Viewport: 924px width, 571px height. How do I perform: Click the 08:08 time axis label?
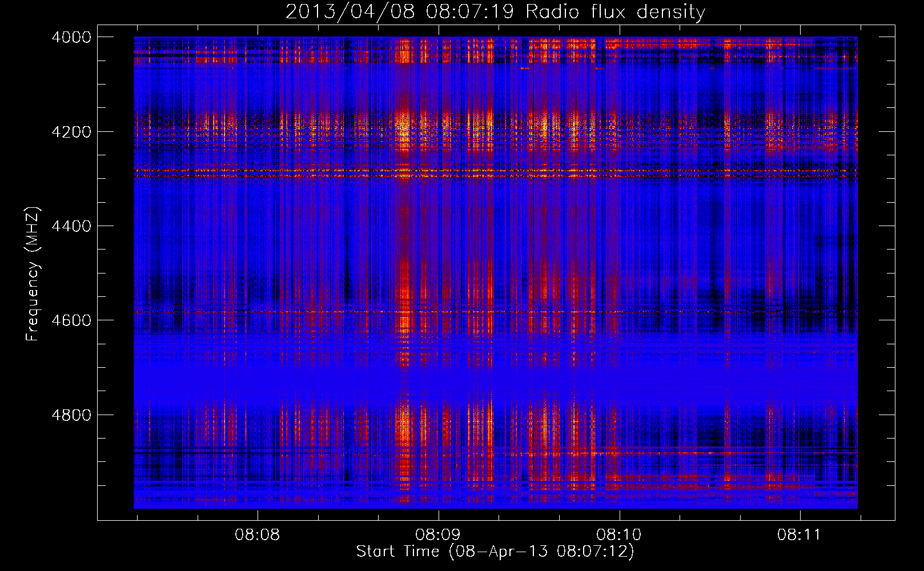point(258,535)
